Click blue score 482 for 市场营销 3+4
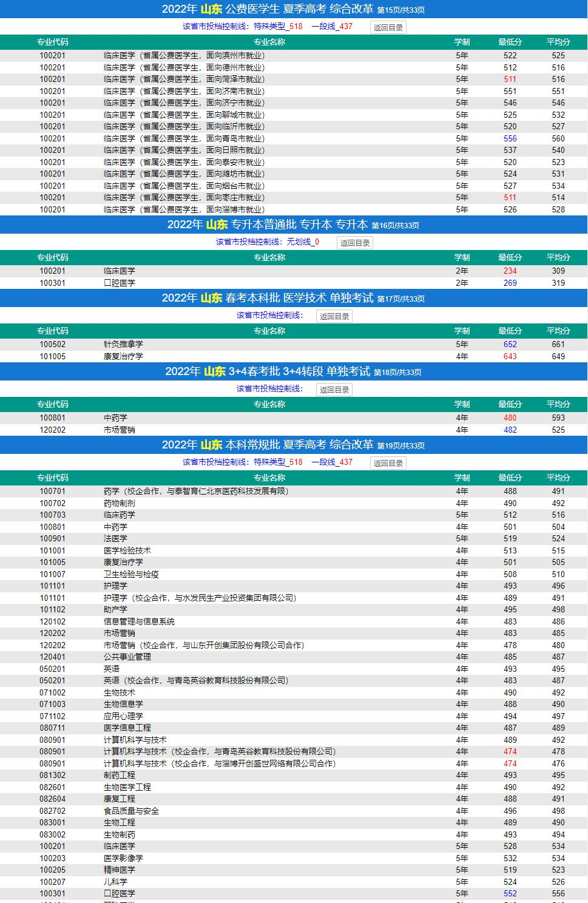 510,430
